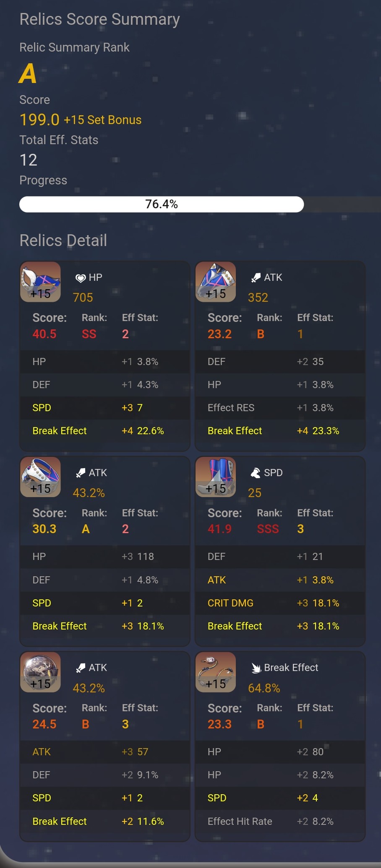
Task: Click the link rope relic thumbnail
Action: [216, 672]
